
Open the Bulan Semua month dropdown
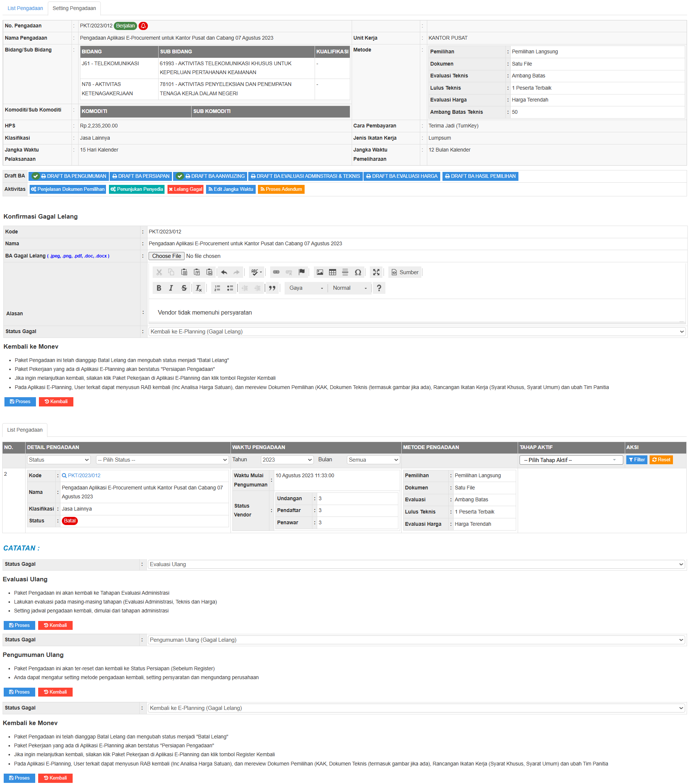pos(373,460)
